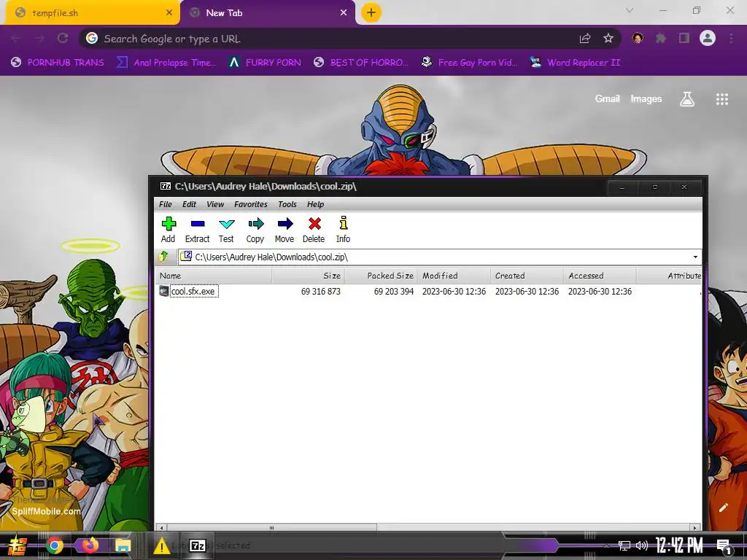Open the BEST OF HORRO... bookmark

click(361, 63)
